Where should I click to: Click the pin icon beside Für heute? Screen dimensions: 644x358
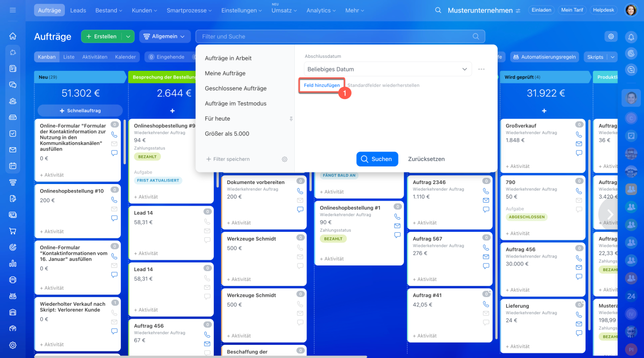pyautogui.click(x=290, y=119)
